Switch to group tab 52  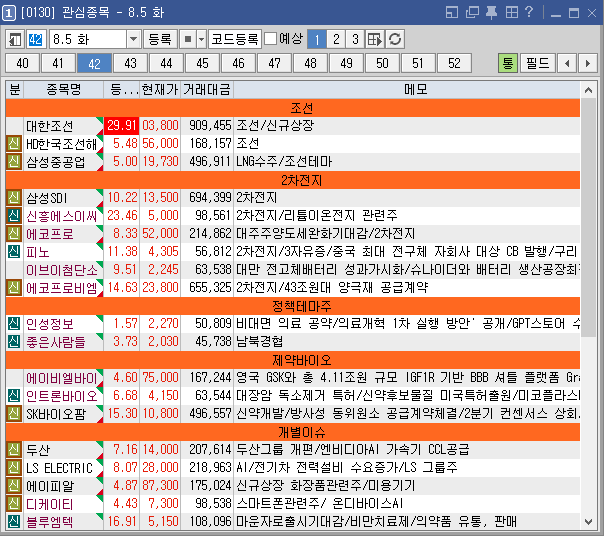click(454, 63)
